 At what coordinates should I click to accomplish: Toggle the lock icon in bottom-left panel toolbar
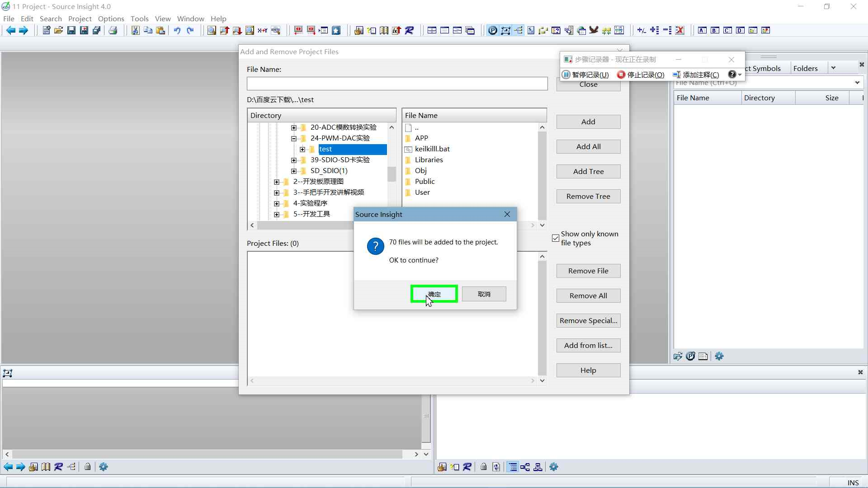87,467
